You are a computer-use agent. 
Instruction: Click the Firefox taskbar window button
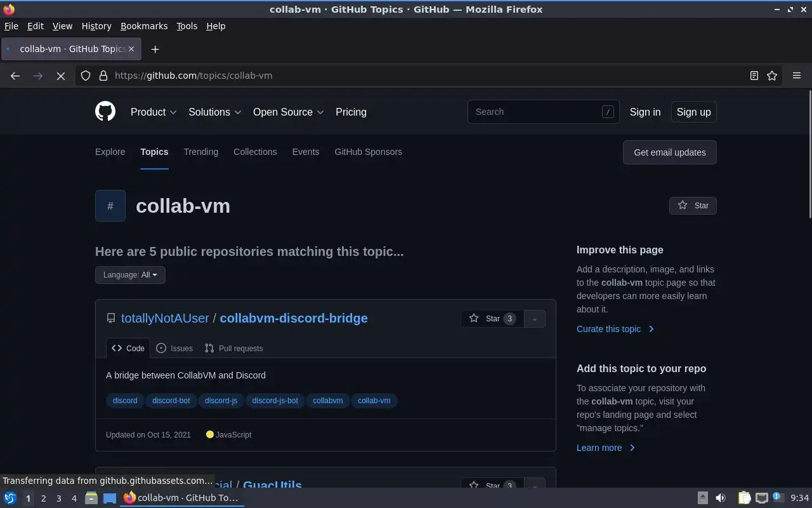click(x=181, y=498)
